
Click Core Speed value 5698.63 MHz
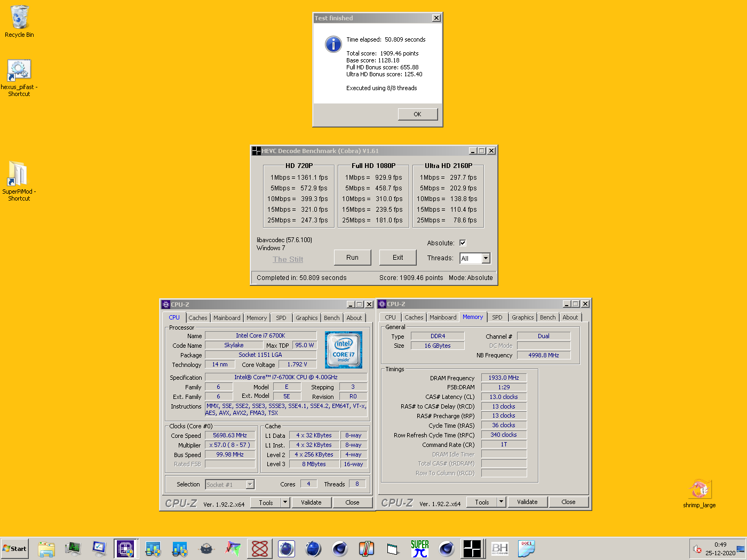[x=230, y=435]
